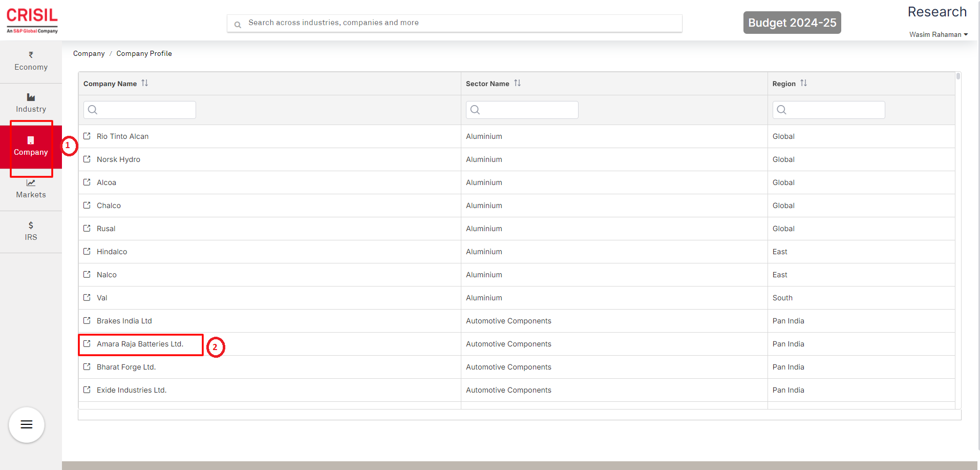Open the Industry section

(x=31, y=104)
